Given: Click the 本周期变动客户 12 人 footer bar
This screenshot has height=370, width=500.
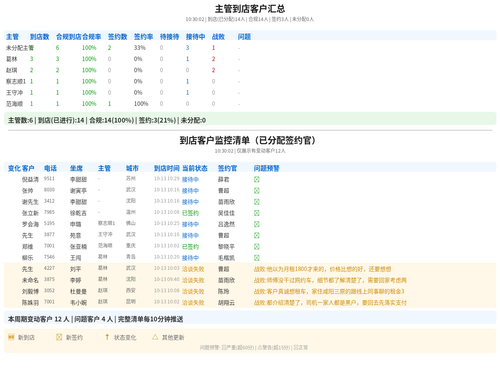Looking at the screenshot, I should pos(250,318).
